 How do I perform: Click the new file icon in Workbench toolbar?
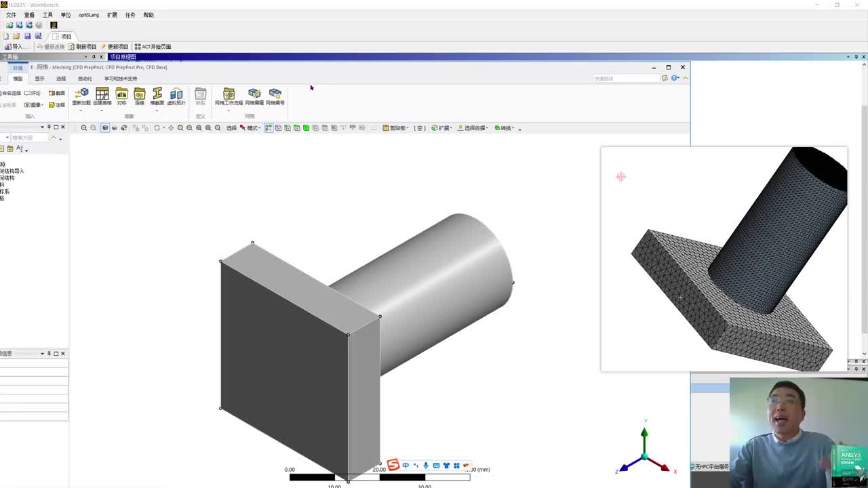tap(6, 36)
